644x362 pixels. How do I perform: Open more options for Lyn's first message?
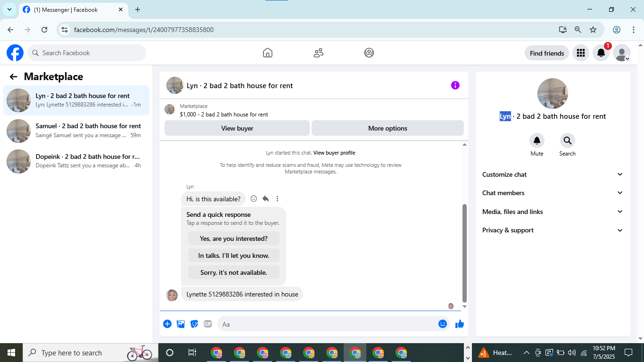click(x=277, y=199)
